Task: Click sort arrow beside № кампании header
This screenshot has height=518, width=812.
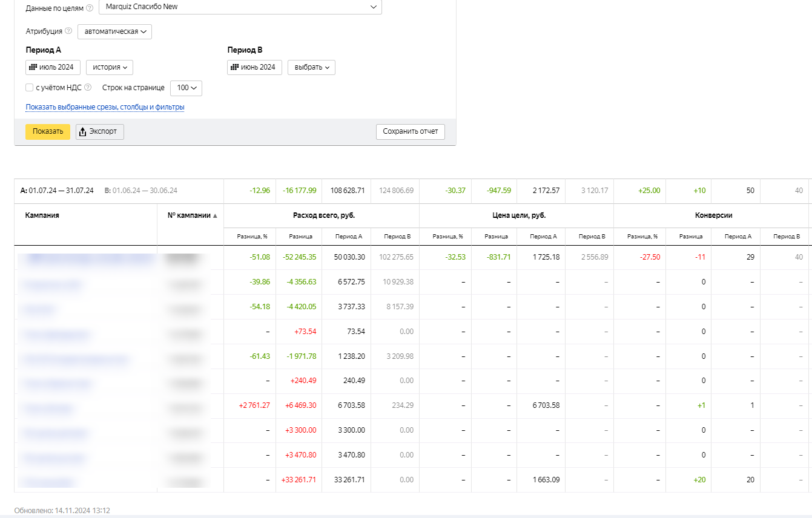Action: [215, 215]
